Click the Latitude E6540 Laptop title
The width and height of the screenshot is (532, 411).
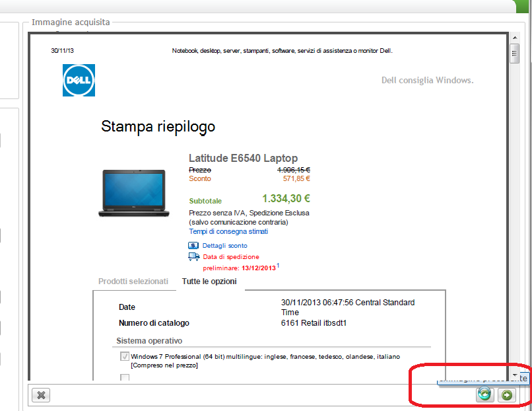pyautogui.click(x=244, y=158)
